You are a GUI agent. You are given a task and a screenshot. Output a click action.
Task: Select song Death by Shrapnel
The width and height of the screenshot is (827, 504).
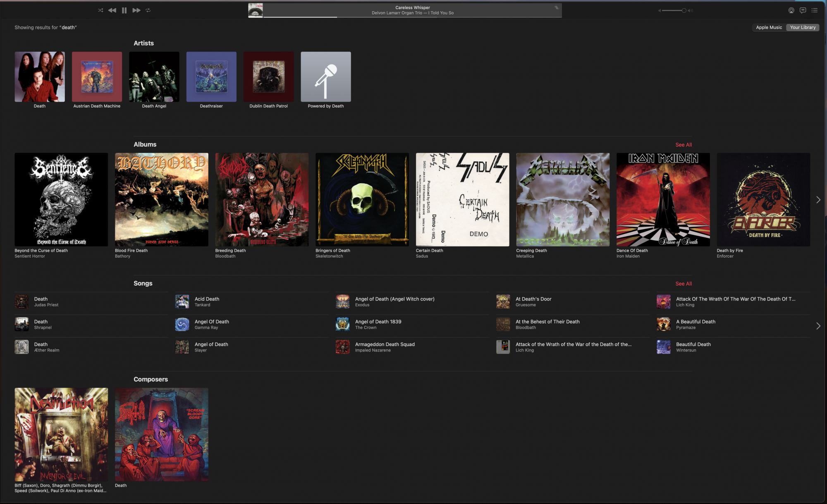pyautogui.click(x=91, y=325)
